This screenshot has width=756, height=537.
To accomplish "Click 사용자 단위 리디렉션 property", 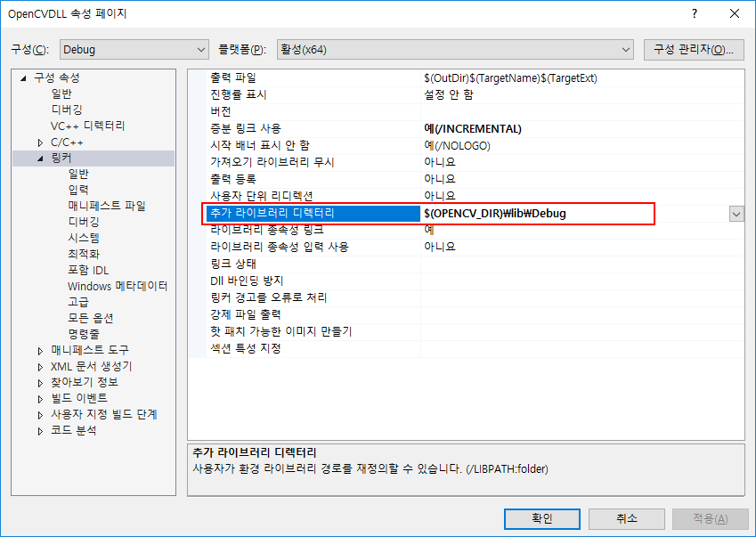I will coord(313,196).
